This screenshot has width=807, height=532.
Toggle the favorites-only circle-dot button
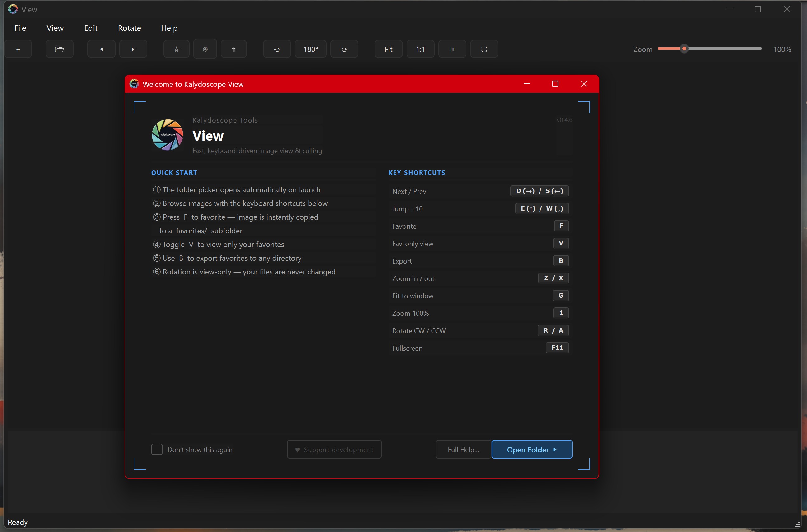pyautogui.click(x=205, y=49)
